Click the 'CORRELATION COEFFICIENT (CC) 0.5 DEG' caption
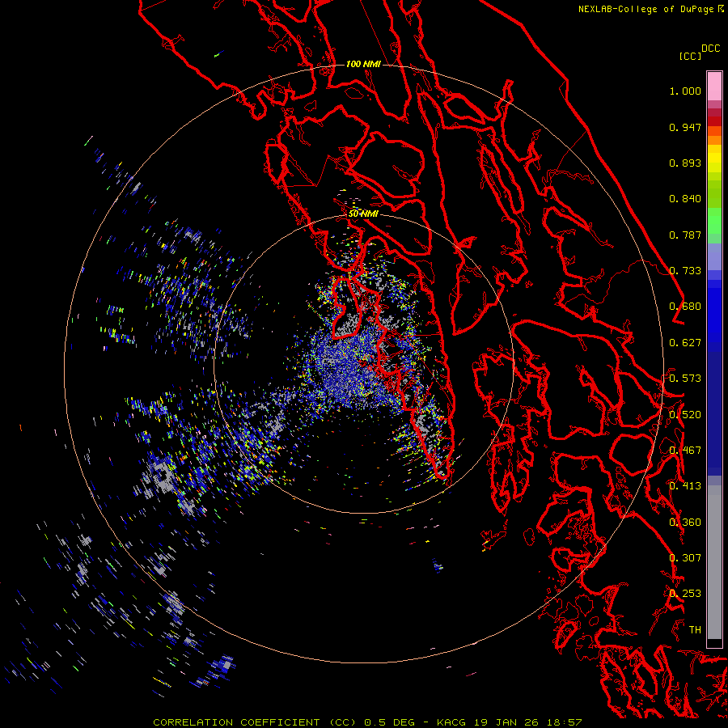This screenshot has width=728, height=728. pyautogui.click(x=284, y=722)
